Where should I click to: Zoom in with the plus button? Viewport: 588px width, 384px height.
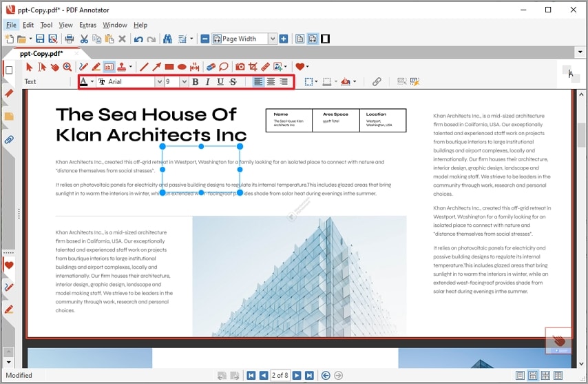[284, 39]
